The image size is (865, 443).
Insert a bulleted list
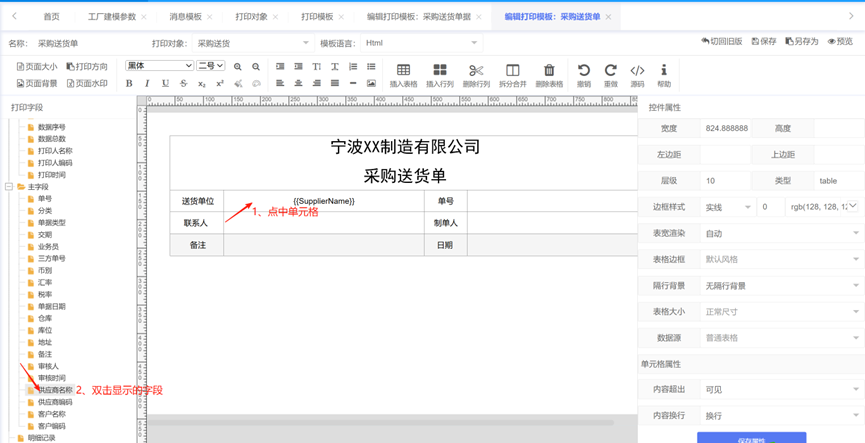(371, 67)
